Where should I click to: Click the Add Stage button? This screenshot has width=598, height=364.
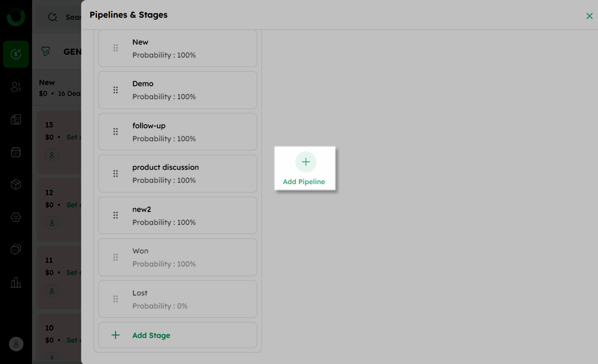[178, 335]
